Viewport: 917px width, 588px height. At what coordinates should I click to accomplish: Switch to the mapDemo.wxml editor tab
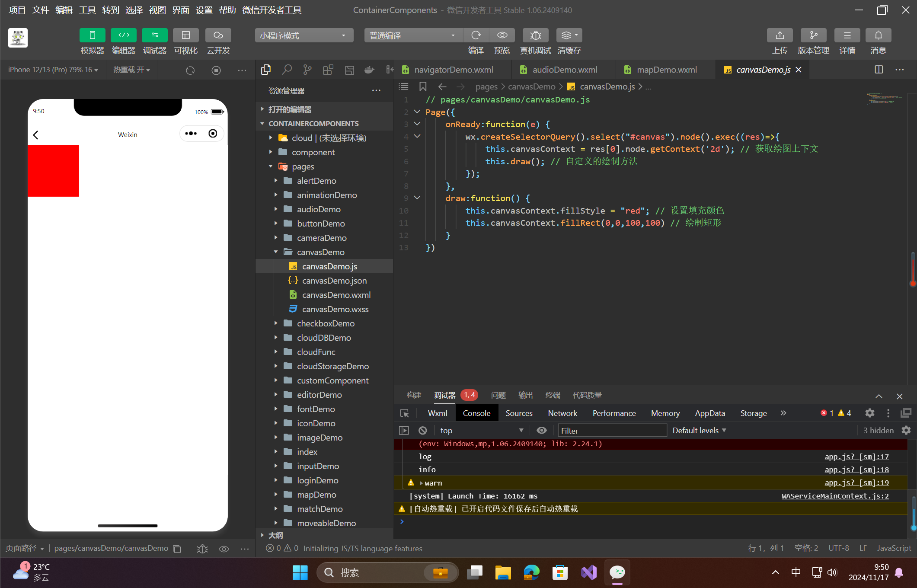click(666, 70)
